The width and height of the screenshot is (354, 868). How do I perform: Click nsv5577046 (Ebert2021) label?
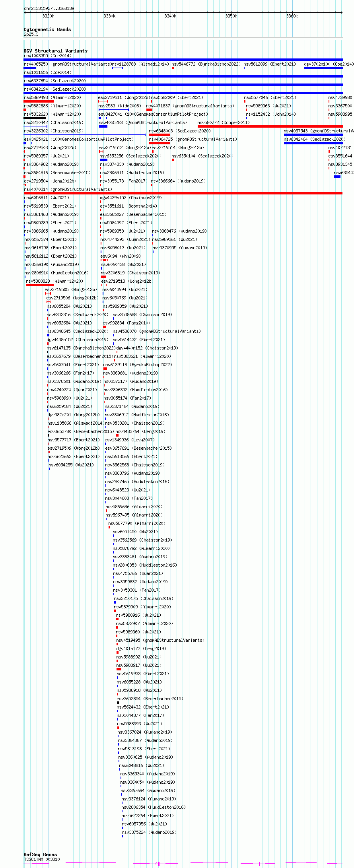coord(270,97)
